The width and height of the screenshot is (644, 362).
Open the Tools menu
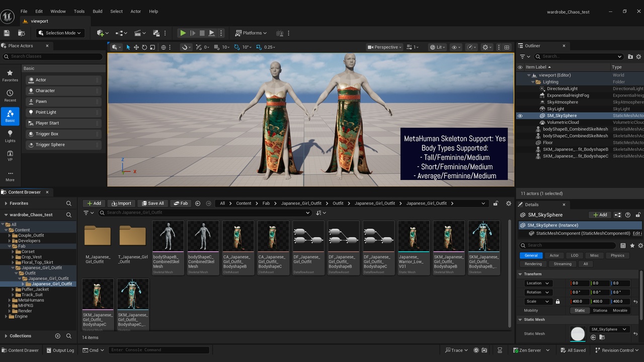pos(79,11)
